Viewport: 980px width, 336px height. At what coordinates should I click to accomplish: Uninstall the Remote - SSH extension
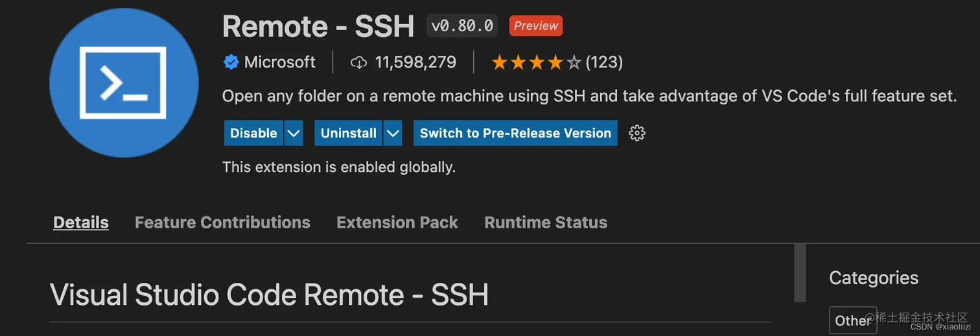pos(349,133)
